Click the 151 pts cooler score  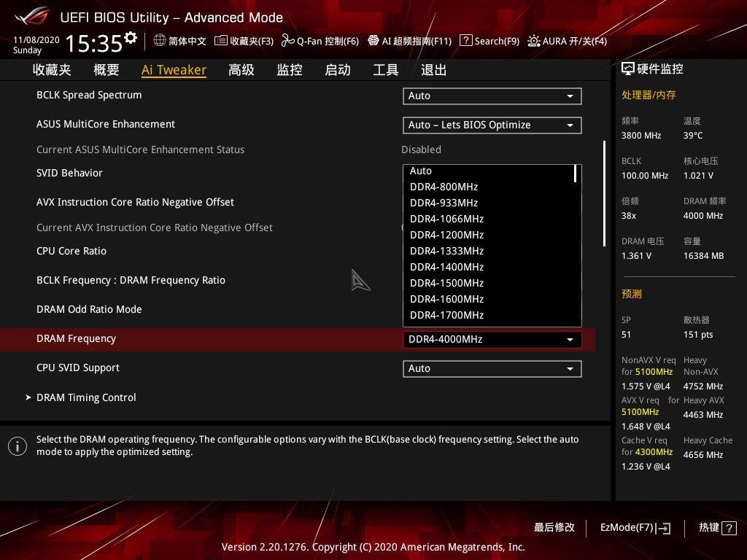pos(698,335)
